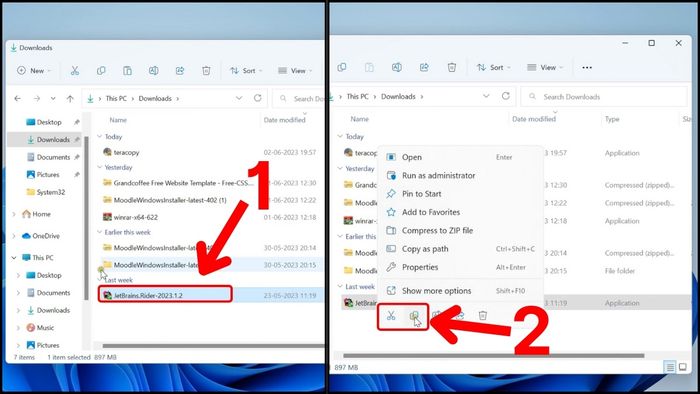Image resolution: width=700 pixels, height=394 pixels.
Task: Click the Copy icon in left window toolbar
Action: 101,71
